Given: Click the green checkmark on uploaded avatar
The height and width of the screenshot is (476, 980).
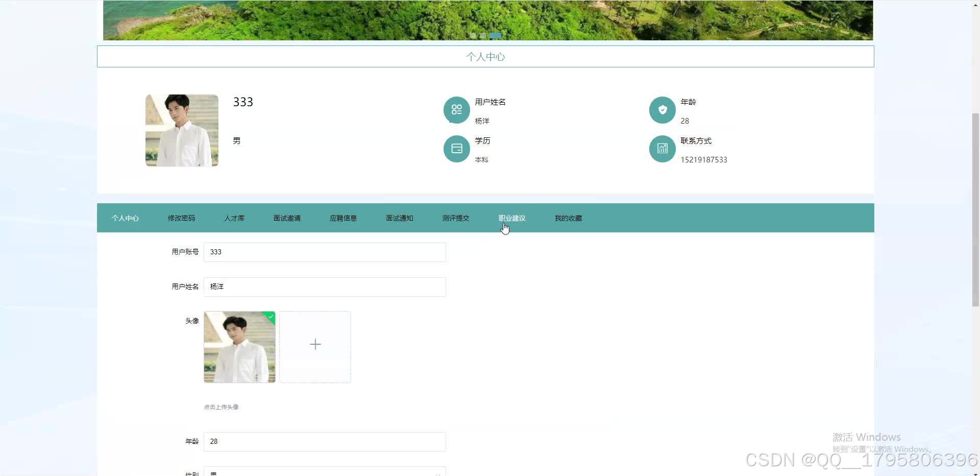Looking at the screenshot, I should coord(271,316).
